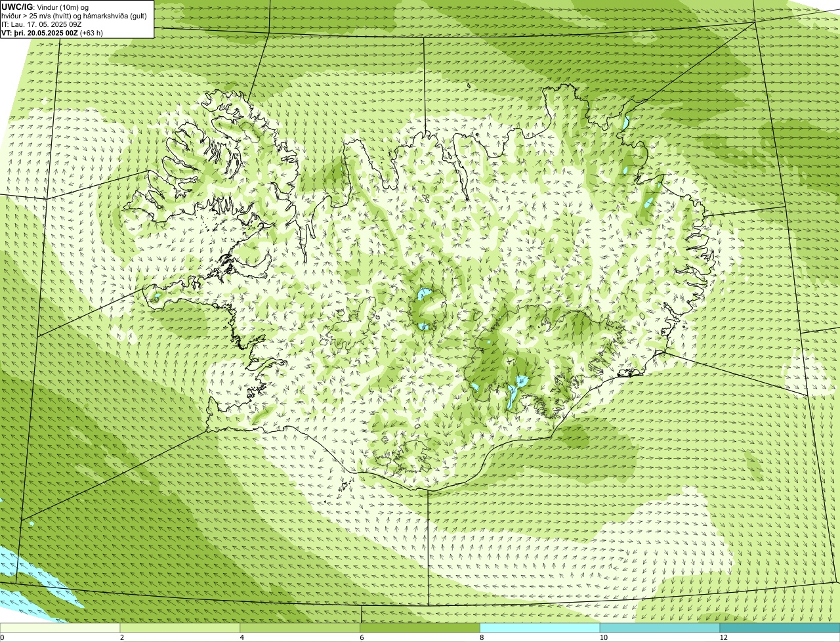
Task: Click the "6" tick label under color bar
Action: pyautogui.click(x=362, y=637)
